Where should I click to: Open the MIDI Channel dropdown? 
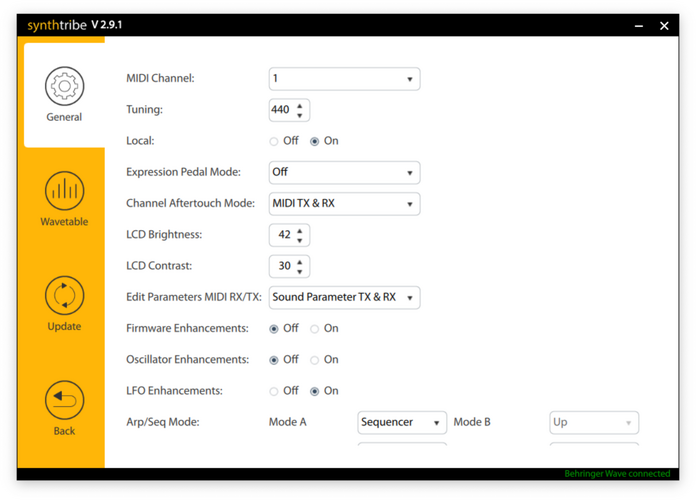tap(344, 79)
